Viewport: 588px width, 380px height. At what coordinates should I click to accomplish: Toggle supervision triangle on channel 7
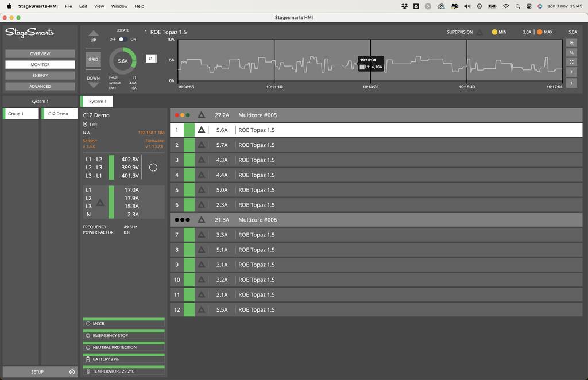point(202,235)
